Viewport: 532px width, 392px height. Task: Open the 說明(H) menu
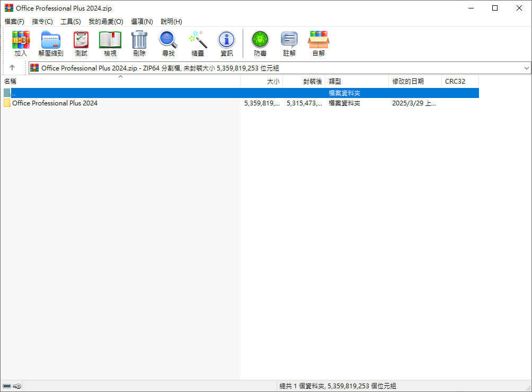pos(171,21)
